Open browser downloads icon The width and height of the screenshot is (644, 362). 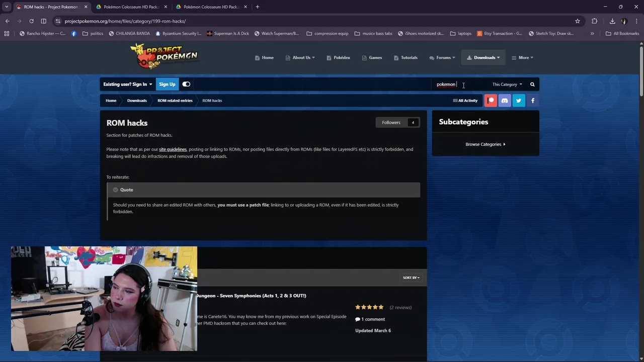(612, 21)
